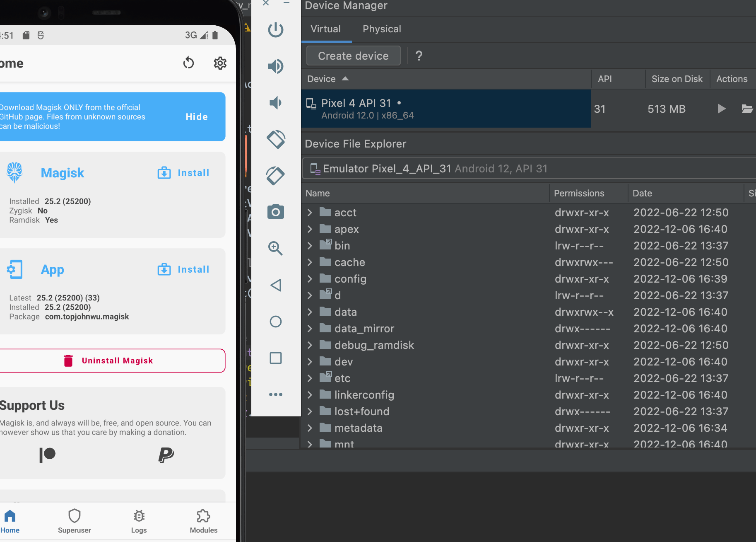Click the 513 MB size cell
756x542 pixels.
pyautogui.click(x=667, y=109)
